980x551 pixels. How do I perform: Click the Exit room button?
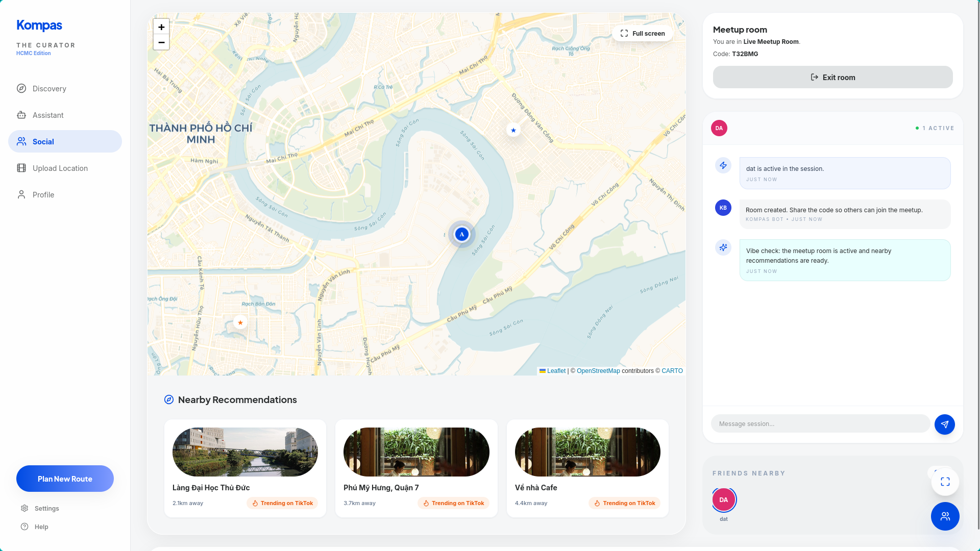click(832, 77)
